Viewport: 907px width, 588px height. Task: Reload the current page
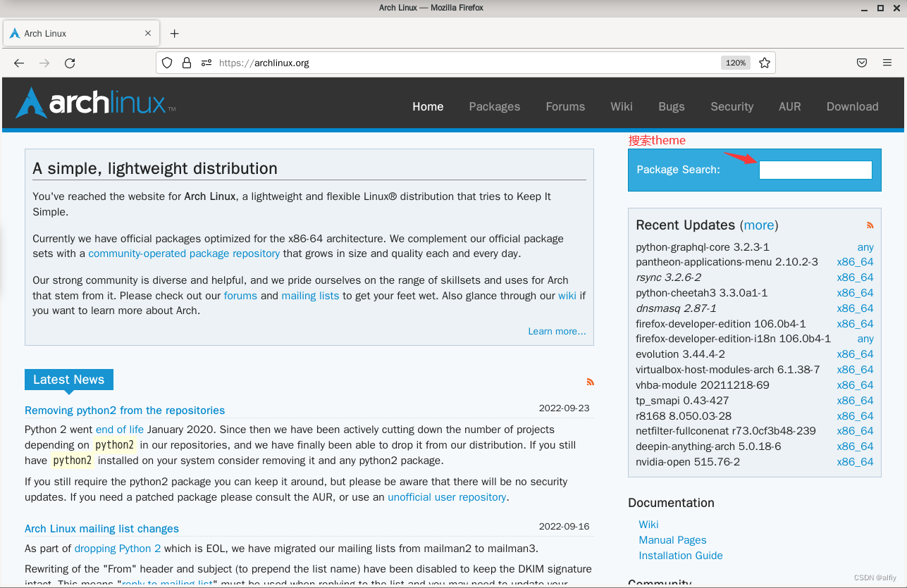pos(70,63)
